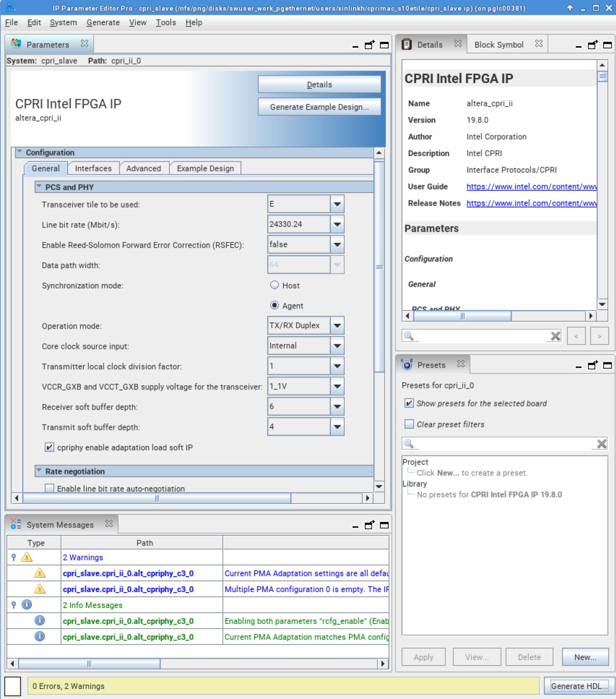Viewport: 616px width, 699px height.
Task: Click the Generate HDL... button
Action: click(x=579, y=686)
